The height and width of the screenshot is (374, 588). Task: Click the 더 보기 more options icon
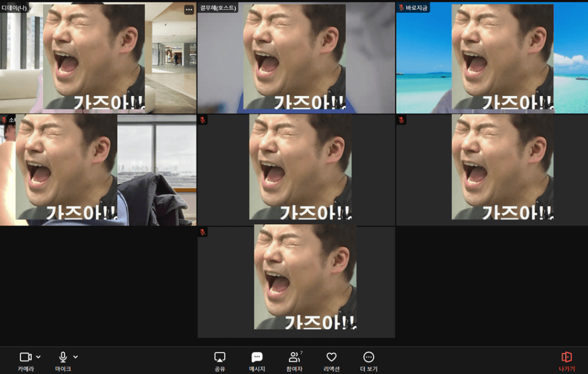point(369,357)
